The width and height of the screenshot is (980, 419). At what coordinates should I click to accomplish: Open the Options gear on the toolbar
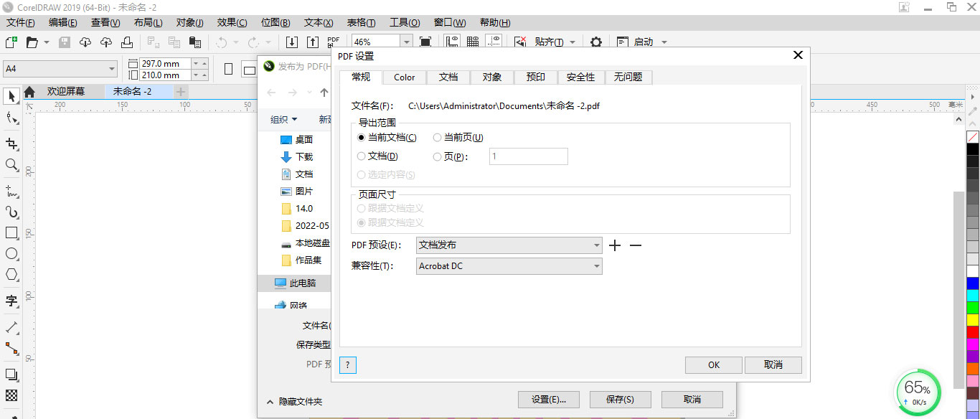[595, 42]
